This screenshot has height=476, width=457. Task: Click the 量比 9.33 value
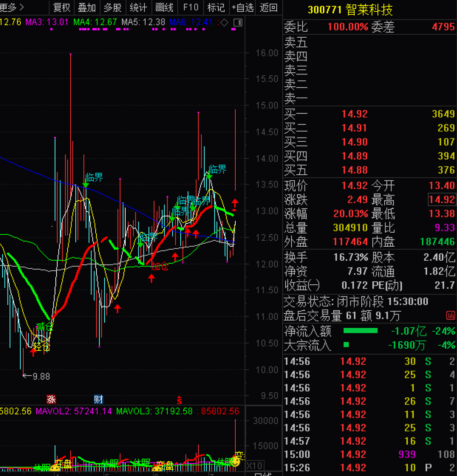pyautogui.click(x=445, y=227)
